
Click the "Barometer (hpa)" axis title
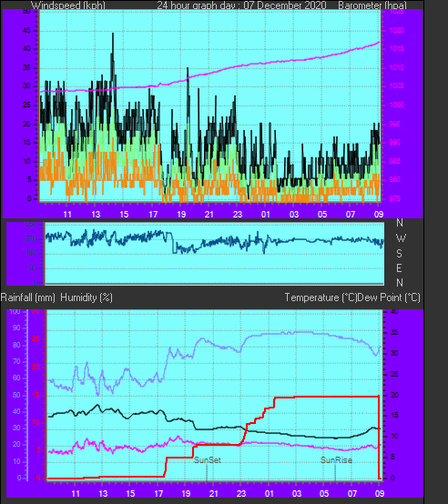(x=372, y=5)
